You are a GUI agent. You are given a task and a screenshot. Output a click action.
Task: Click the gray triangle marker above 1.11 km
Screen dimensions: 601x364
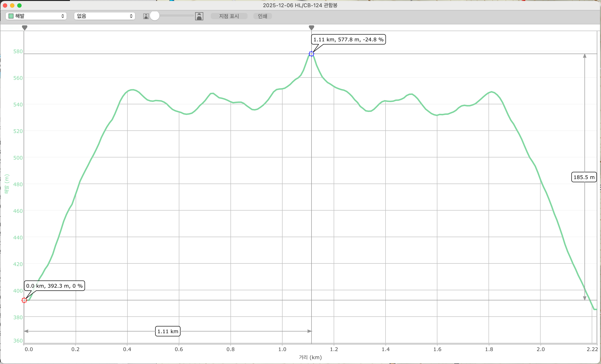(x=311, y=28)
